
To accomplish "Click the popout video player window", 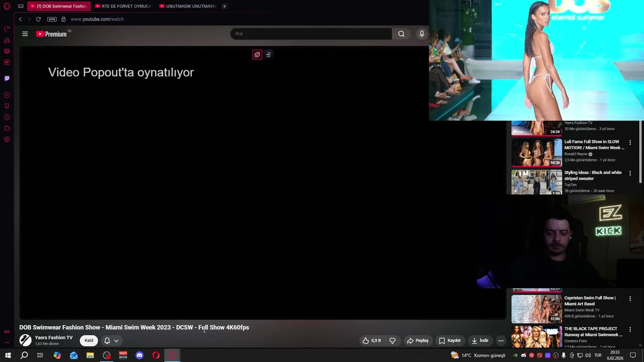I will coord(536,60).
